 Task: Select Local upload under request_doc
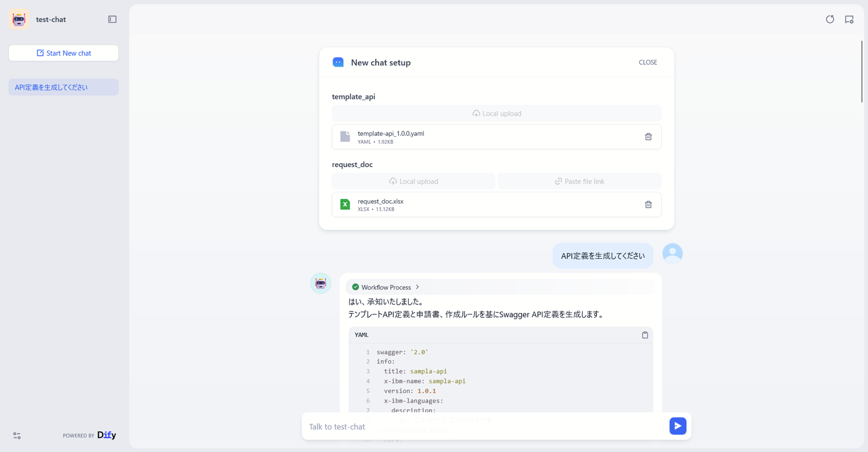(414, 181)
